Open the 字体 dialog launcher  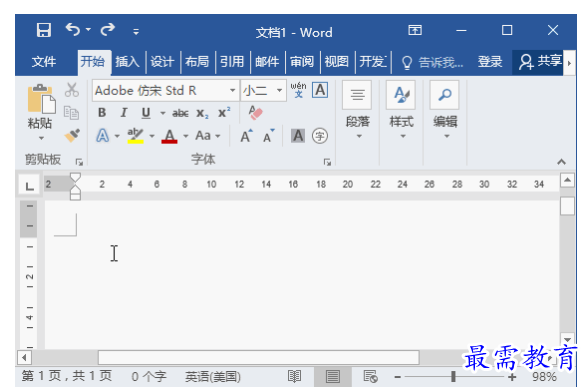point(327,162)
